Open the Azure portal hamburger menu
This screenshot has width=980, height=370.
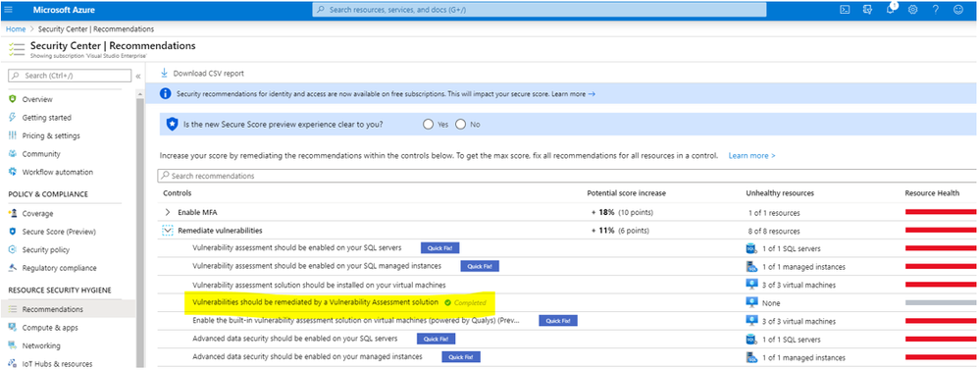(x=8, y=10)
